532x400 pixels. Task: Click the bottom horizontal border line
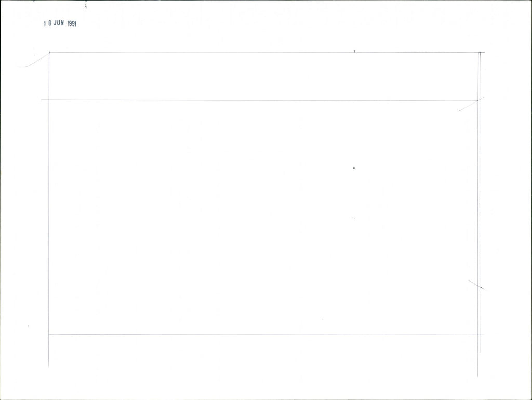pos(260,334)
